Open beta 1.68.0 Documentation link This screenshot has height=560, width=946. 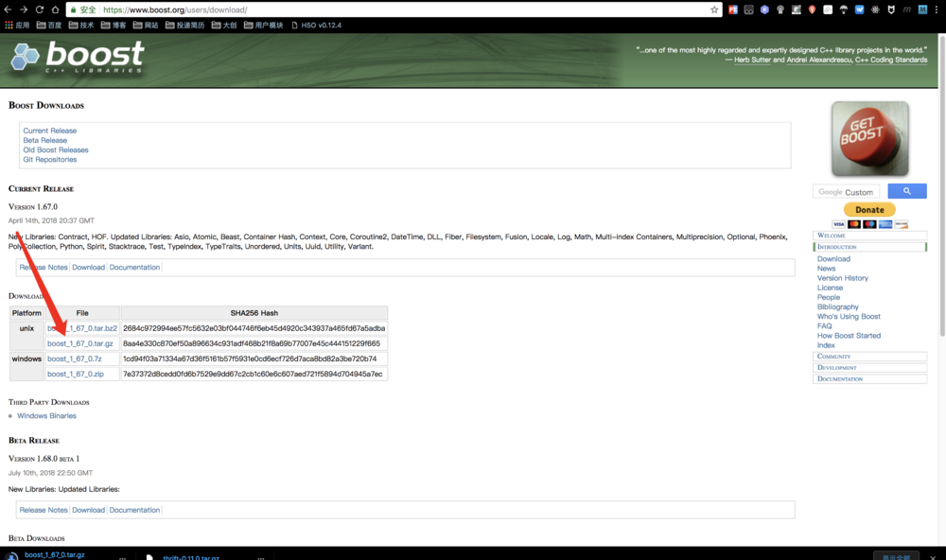click(134, 510)
